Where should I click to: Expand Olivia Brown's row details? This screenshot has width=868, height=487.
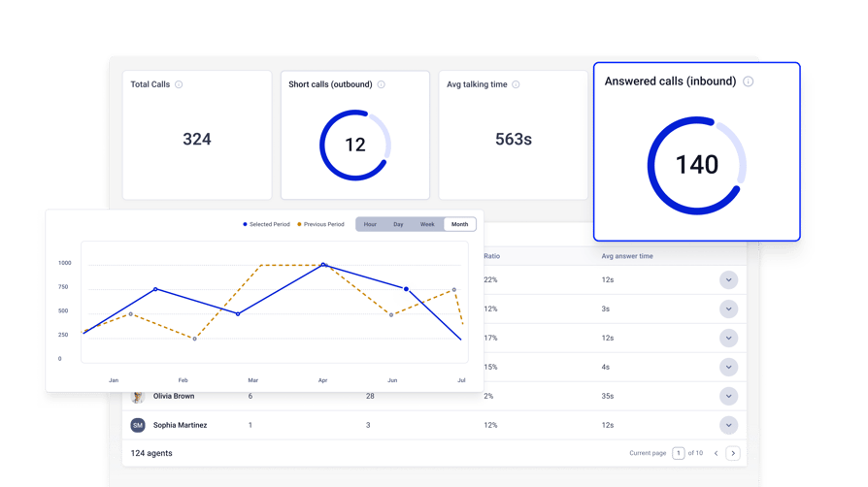coord(728,396)
